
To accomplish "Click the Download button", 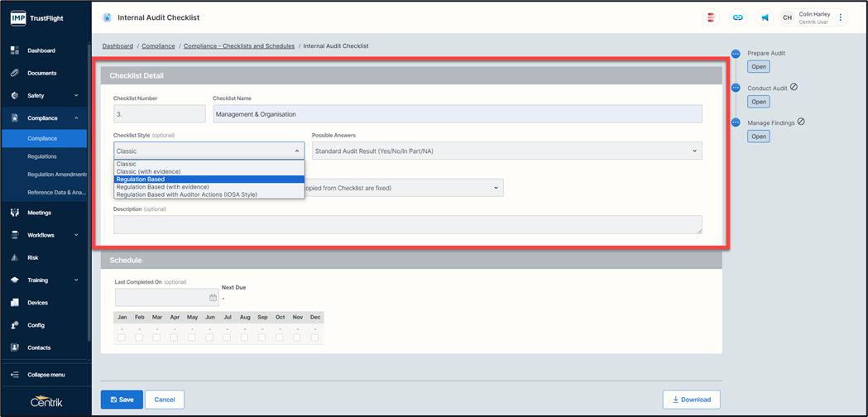I will 691,400.
